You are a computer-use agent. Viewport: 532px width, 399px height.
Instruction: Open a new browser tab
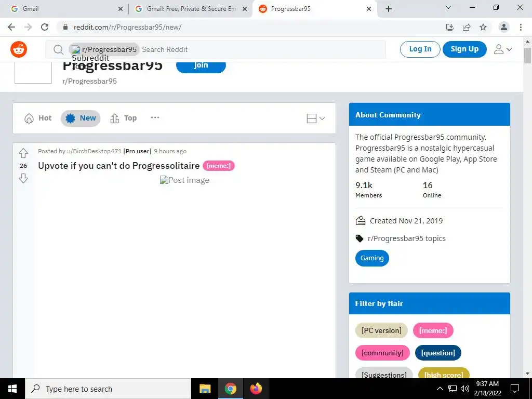389,9
